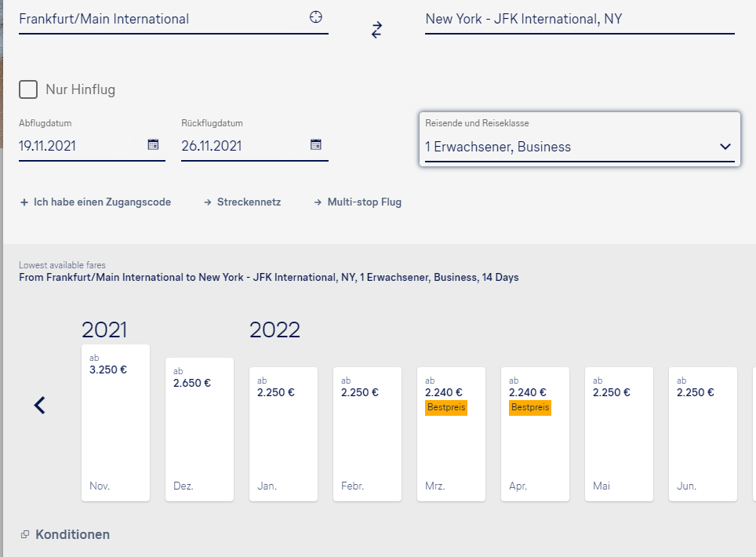The width and height of the screenshot is (756, 557).
Task: Click the 2021 year heading
Action: click(104, 330)
